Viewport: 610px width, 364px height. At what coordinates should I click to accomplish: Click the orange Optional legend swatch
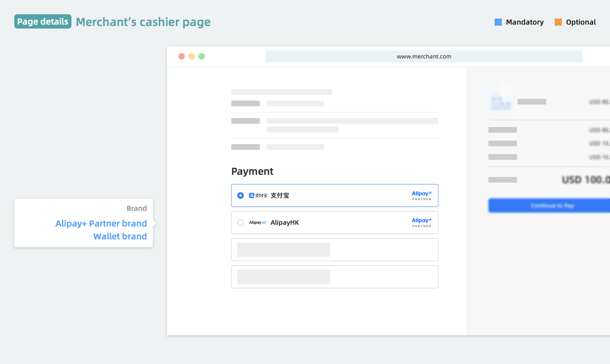(558, 22)
